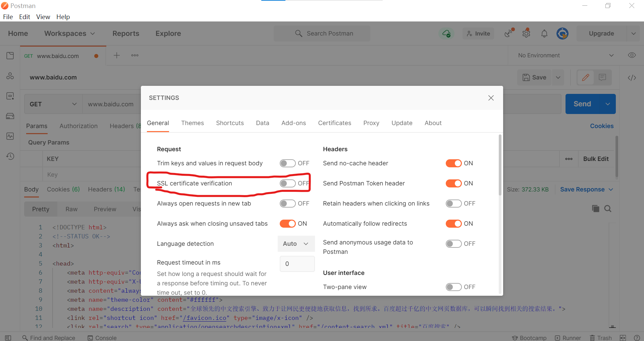
Task: Open the Trash from the status bar
Action: tap(601, 338)
